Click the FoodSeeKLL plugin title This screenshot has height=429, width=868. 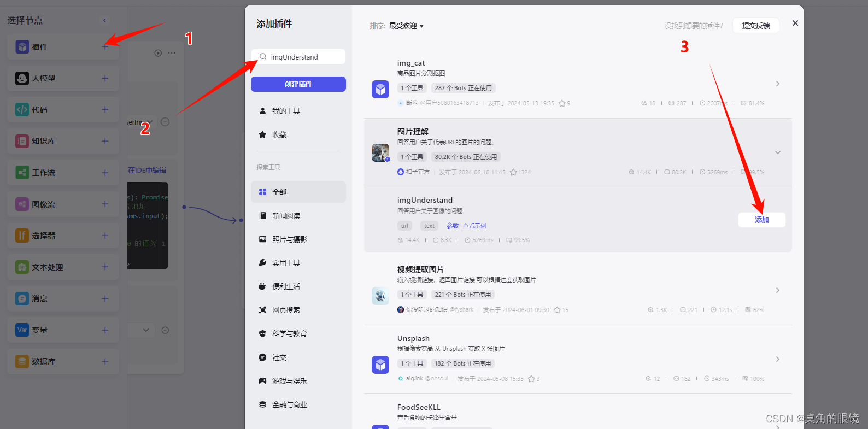[419, 407]
